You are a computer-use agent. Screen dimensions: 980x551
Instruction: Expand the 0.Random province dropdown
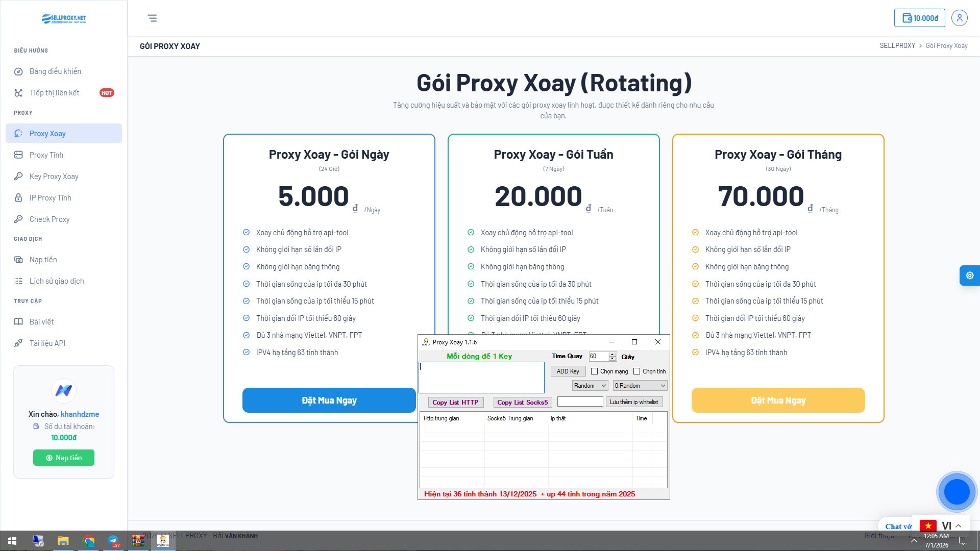point(640,386)
